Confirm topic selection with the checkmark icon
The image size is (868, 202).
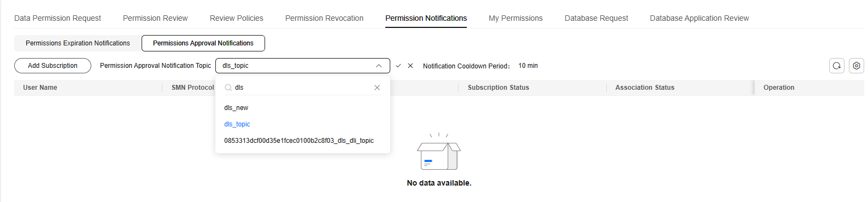click(x=398, y=66)
